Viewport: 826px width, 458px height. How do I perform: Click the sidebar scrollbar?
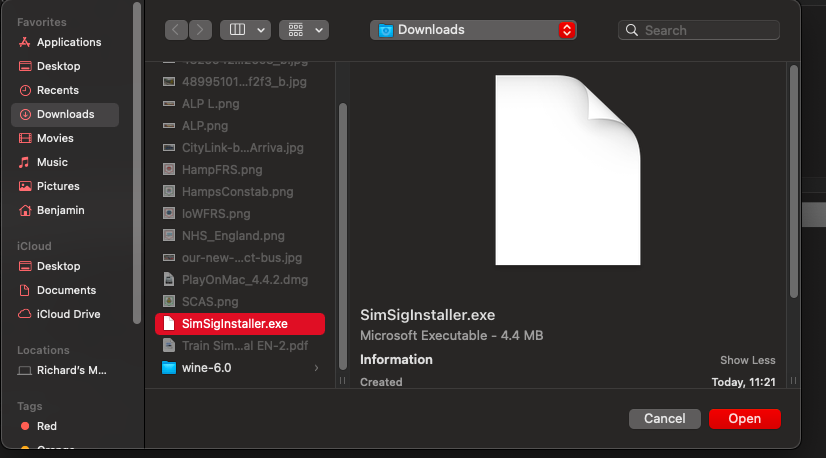point(137,162)
